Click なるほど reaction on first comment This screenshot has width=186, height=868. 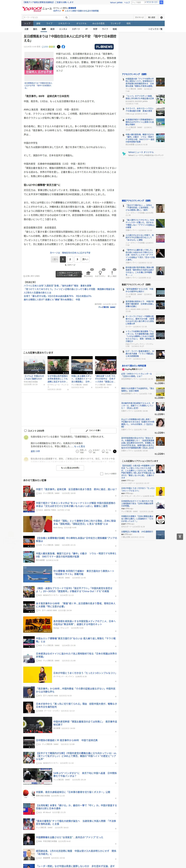[94, 451]
